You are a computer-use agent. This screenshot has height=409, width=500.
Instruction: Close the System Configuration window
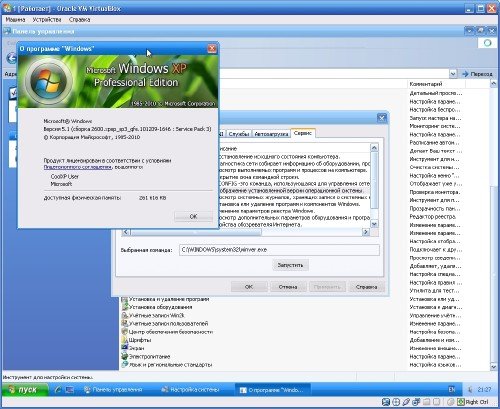click(x=382, y=118)
